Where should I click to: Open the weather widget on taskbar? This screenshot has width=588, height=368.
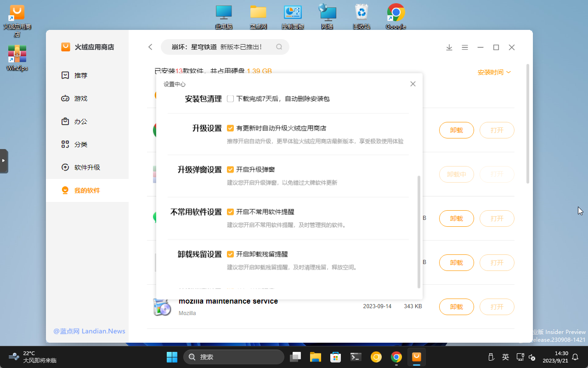(32, 357)
